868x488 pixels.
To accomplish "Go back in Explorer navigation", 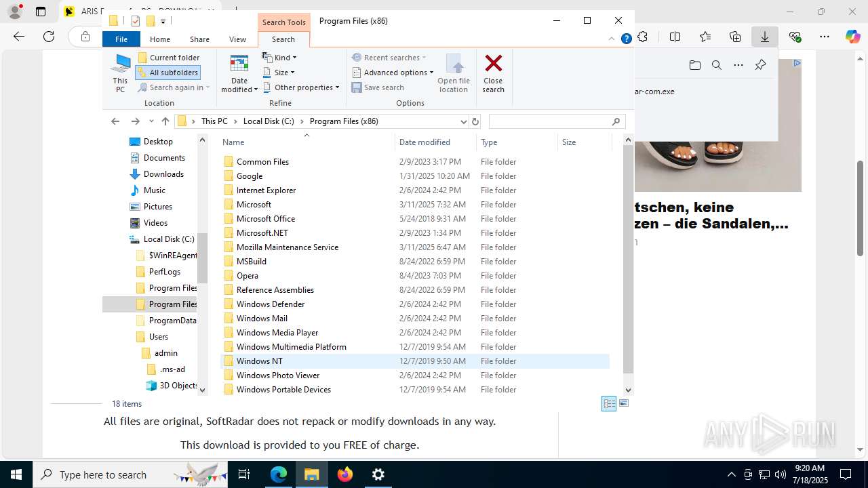I will (x=115, y=121).
